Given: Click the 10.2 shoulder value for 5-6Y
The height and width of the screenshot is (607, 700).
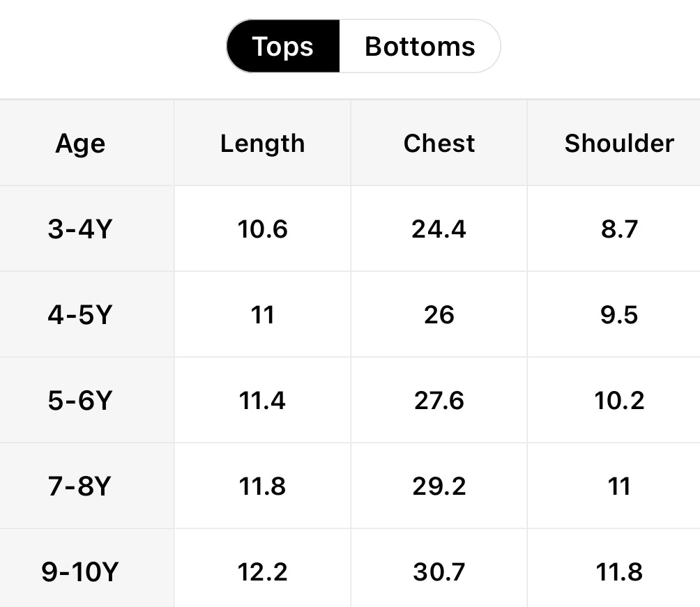Looking at the screenshot, I should click(619, 401).
